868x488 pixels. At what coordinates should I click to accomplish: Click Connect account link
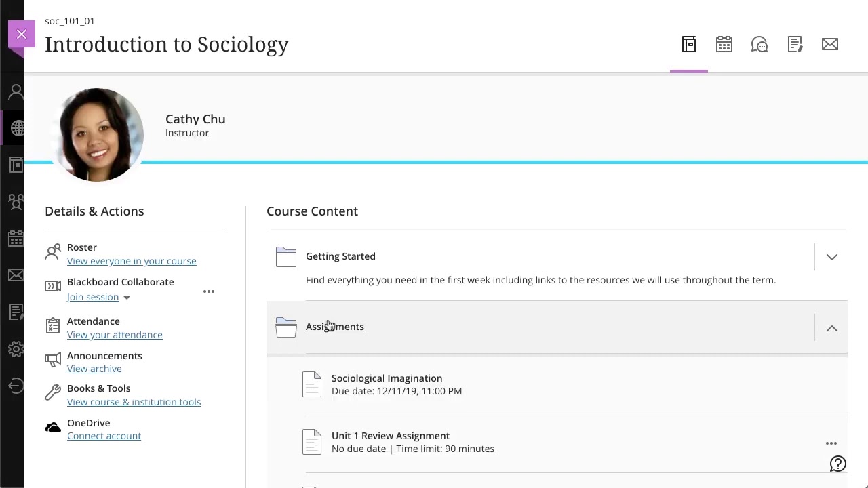click(x=104, y=436)
